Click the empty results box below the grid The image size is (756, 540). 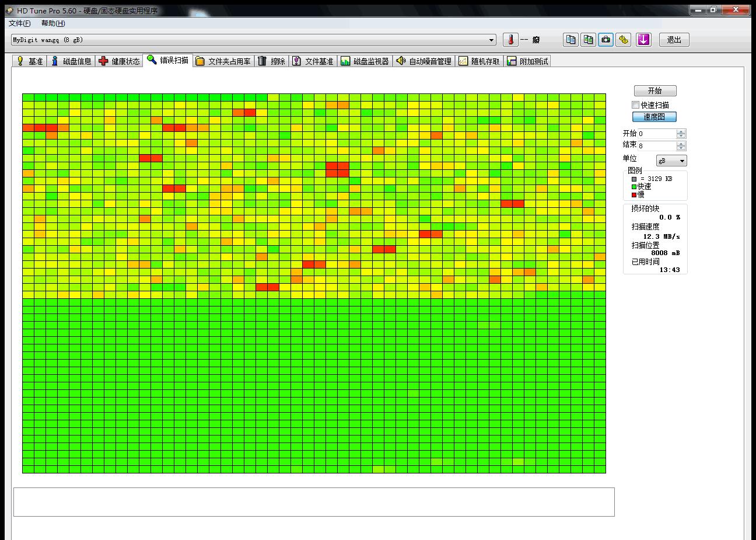[x=314, y=502]
